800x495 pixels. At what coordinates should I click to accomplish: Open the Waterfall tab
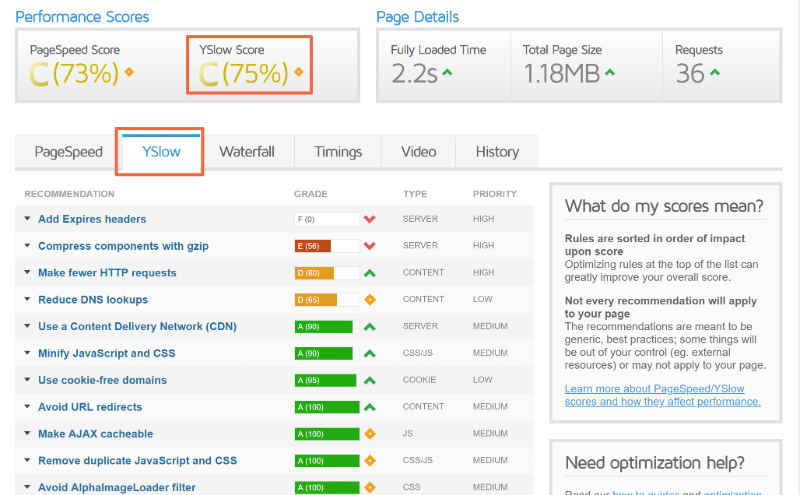[x=247, y=152]
